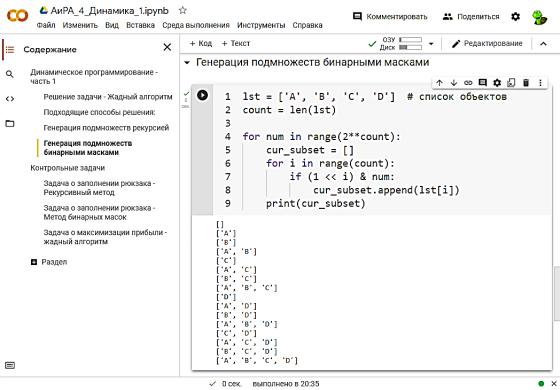This screenshot has width=560, height=390.
Task: Move cell down arrow icon
Action: tap(454, 83)
